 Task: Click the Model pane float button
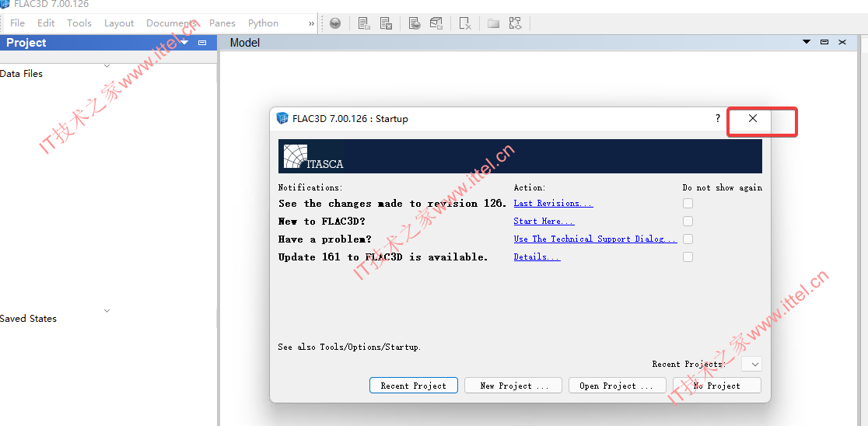tap(824, 42)
